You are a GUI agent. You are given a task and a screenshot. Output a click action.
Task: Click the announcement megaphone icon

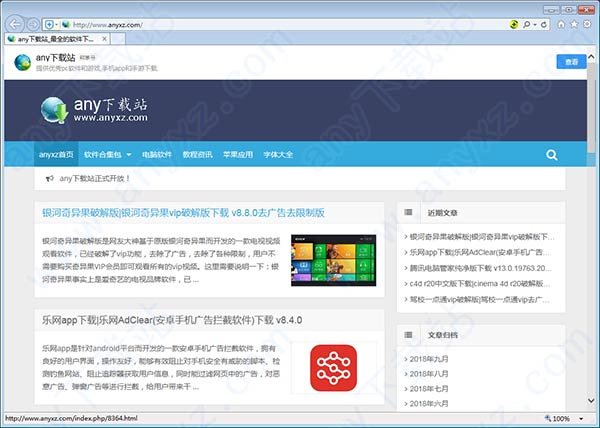(x=50, y=179)
